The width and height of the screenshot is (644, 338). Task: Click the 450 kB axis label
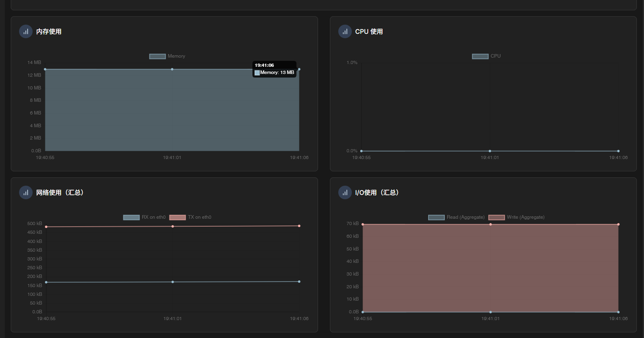tap(35, 232)
